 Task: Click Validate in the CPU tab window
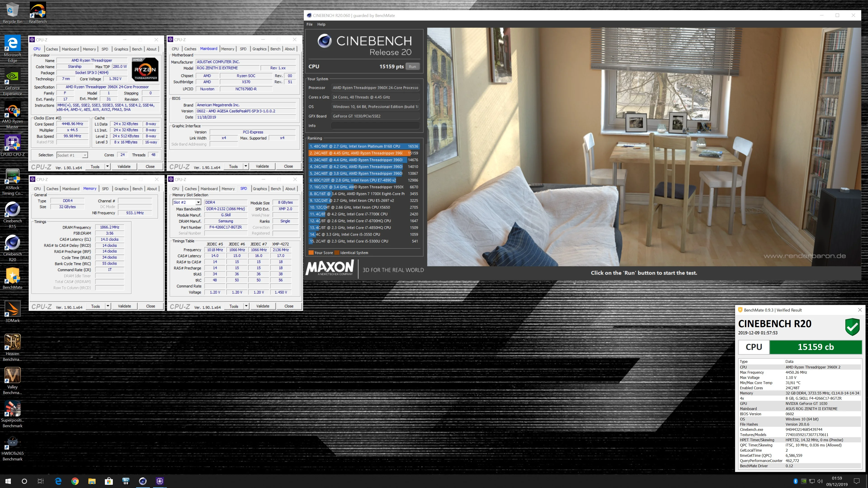pos(124,166)
